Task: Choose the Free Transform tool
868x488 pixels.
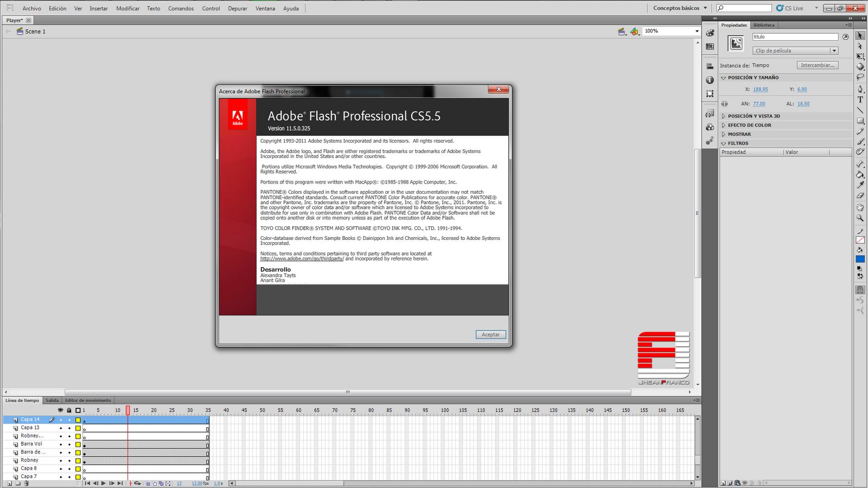Action: tap(860, 56)
